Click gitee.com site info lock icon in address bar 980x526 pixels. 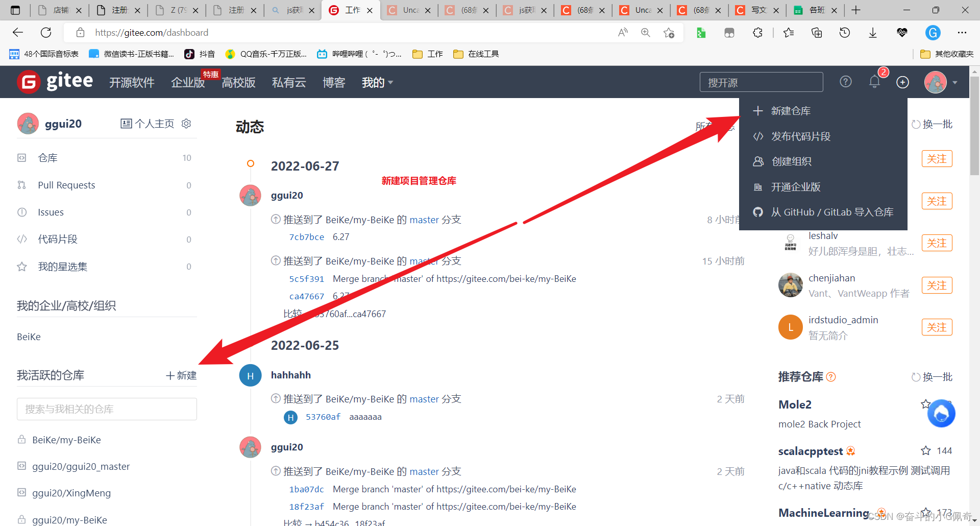click(80, 33)
